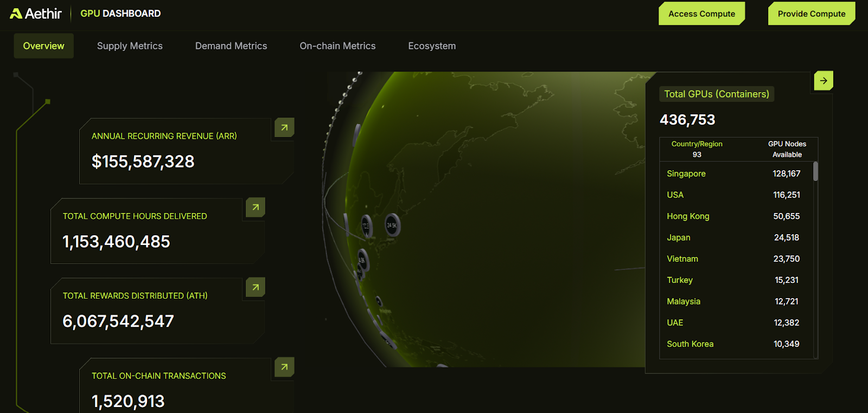Click the Total GPUs panel arrow icon
Viewport: 868px width, 413px height.
pos(824,81)
